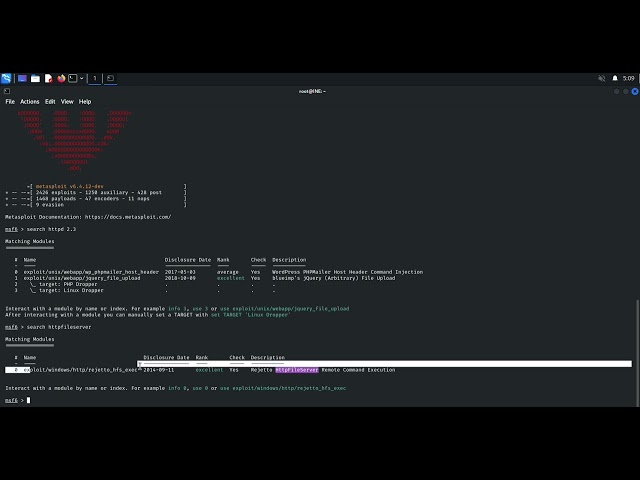640x480 pixels.
Task: Click the '9 evasion' line
Action: click(x=50, y=204)
